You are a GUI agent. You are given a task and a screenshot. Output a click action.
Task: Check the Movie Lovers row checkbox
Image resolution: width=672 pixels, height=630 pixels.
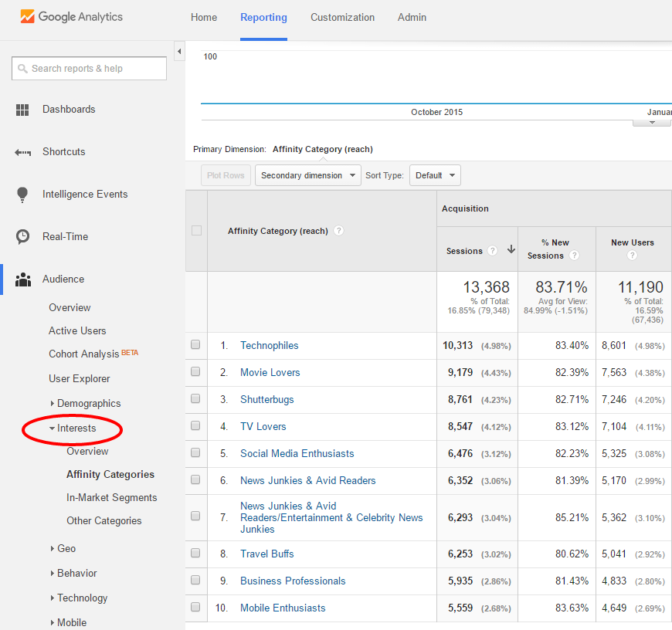(x=195, y=371)
